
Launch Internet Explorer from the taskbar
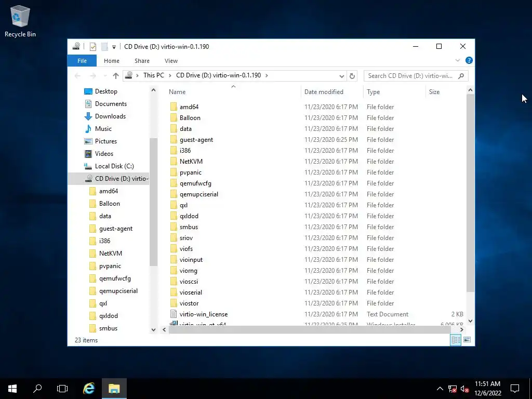point(89,389)
